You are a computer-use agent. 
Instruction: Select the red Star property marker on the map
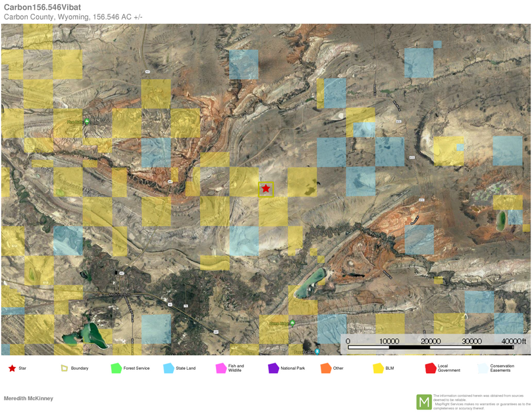[265, 189]
